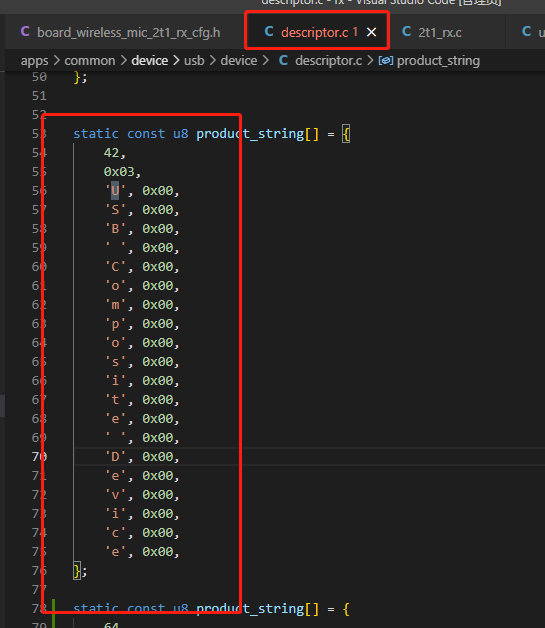Click value '42,' on line 54
The height and width of the screenshot is (628, 545).
[x=115, y=153]
